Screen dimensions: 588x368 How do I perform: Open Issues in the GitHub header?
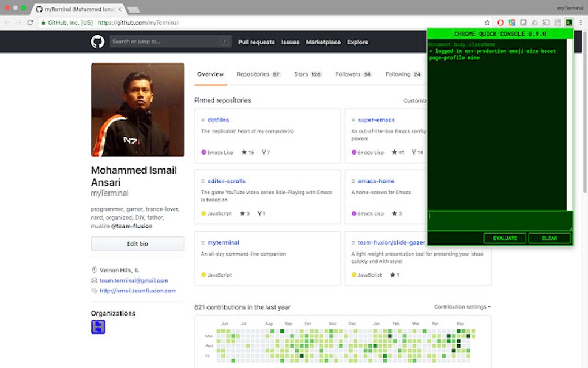pos(290,42)
